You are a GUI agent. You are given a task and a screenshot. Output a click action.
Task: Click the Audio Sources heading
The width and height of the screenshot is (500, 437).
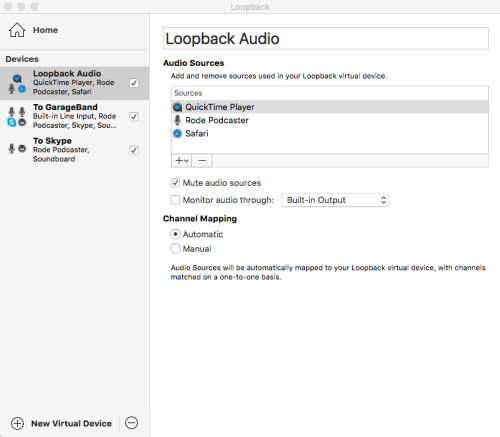point(194,63)
